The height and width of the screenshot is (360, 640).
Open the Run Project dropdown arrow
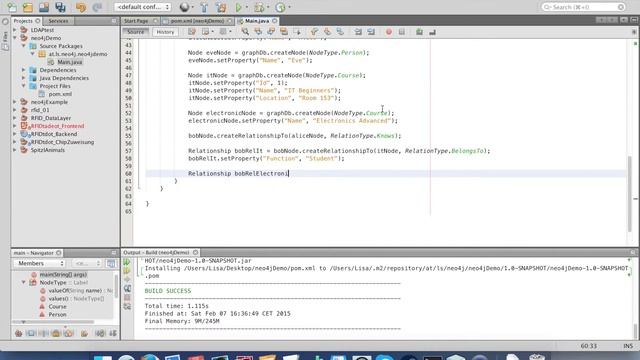[247, 7]
